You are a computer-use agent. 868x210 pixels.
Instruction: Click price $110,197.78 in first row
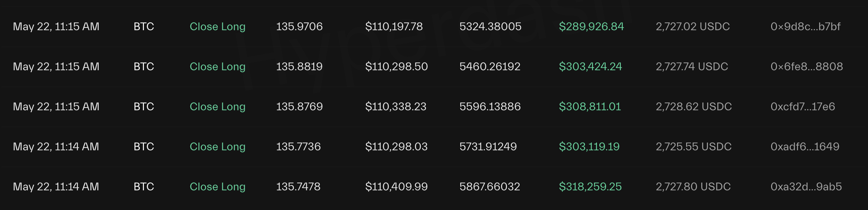394,27
